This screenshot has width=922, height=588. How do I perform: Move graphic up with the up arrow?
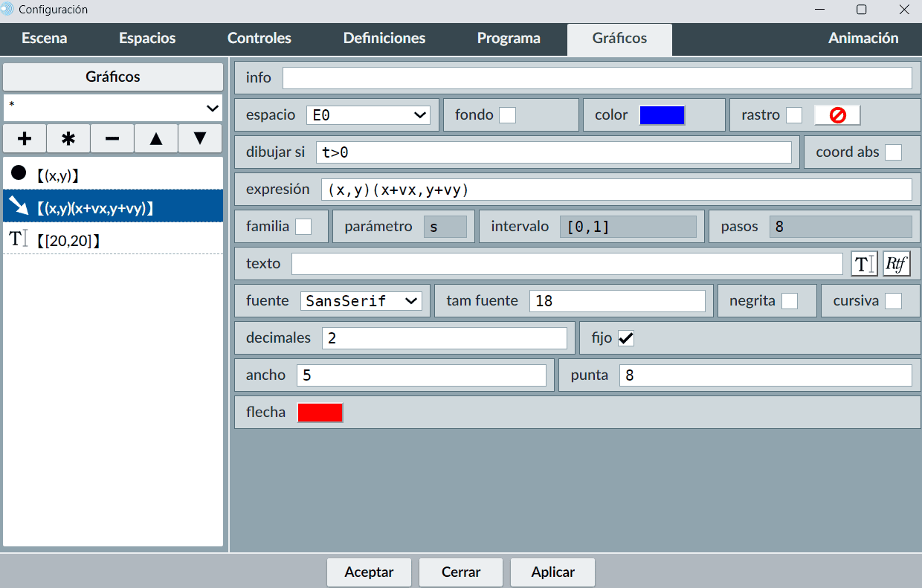pyautogui.click(x=156, y=139)
